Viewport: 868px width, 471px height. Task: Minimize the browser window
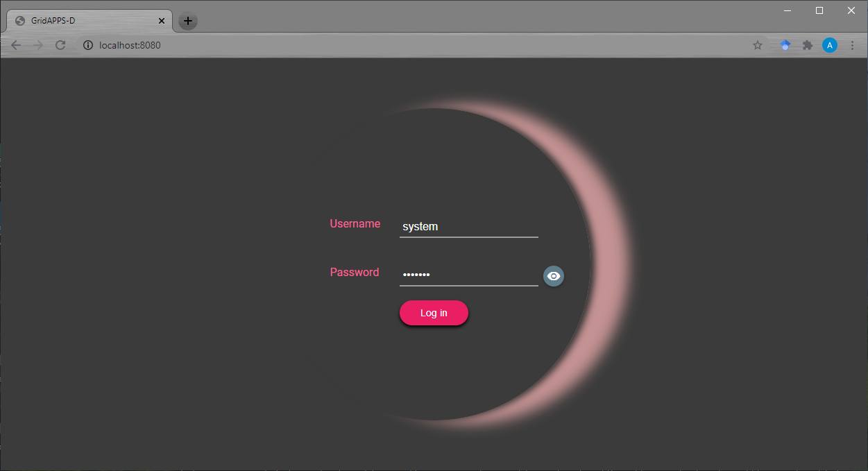[788, 10]
